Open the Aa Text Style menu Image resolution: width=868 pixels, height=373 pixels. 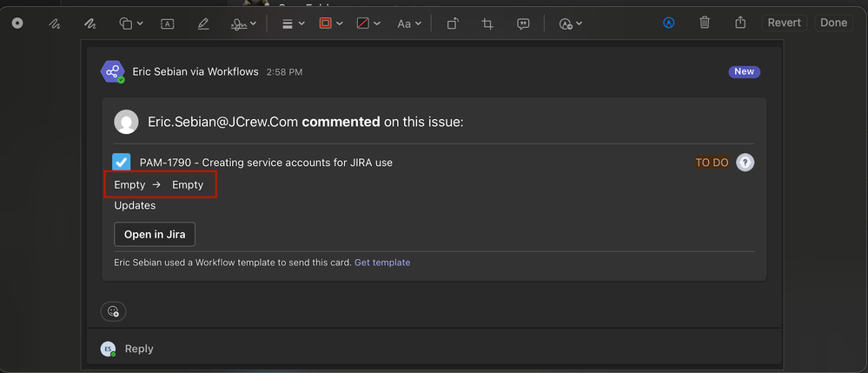click(409, 23)
